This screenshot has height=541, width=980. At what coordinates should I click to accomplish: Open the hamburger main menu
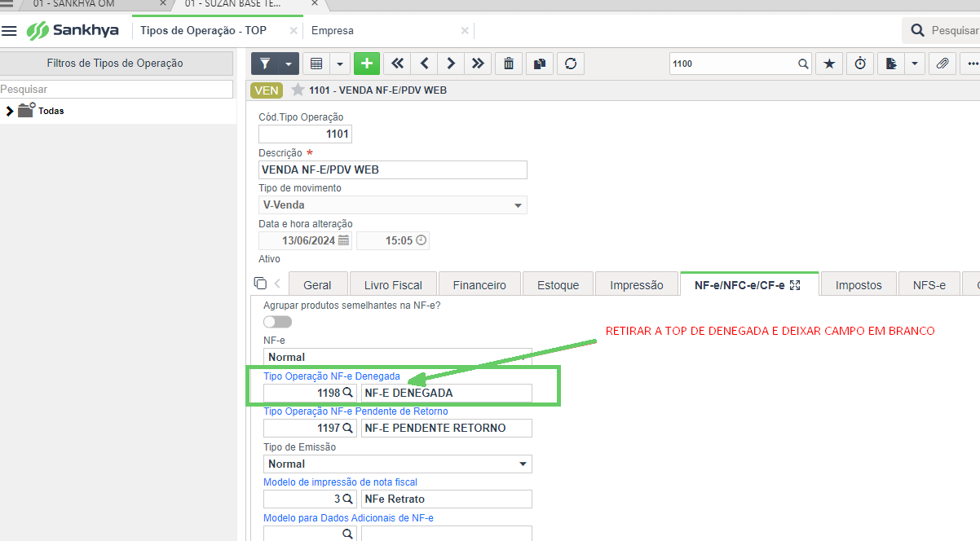[10, 31]
